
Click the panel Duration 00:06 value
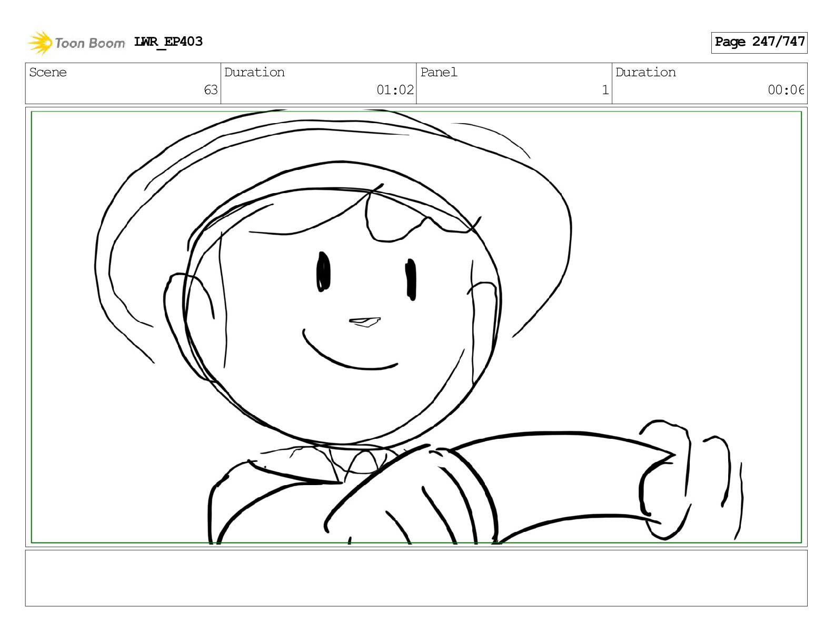pos(786,90)
